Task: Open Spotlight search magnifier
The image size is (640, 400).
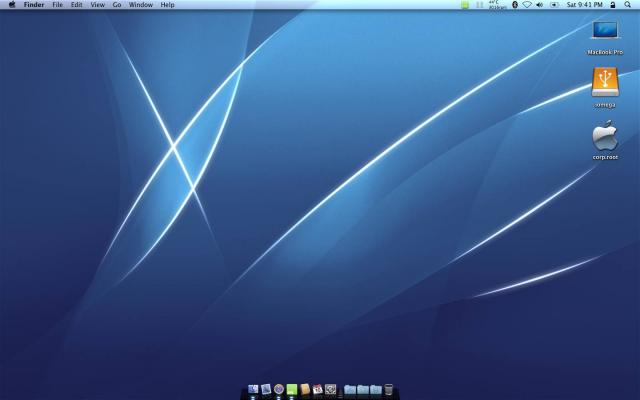Action: (627, 5)
